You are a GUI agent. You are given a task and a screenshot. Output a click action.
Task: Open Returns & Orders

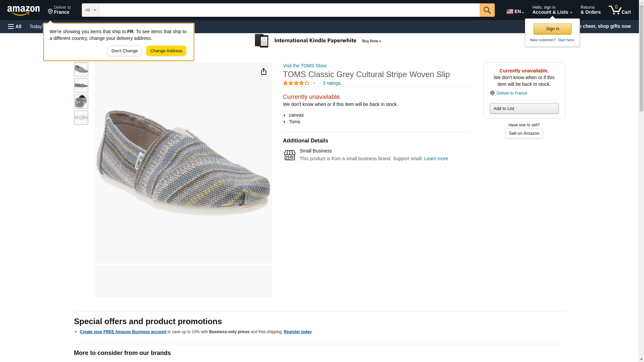point(590,10)
